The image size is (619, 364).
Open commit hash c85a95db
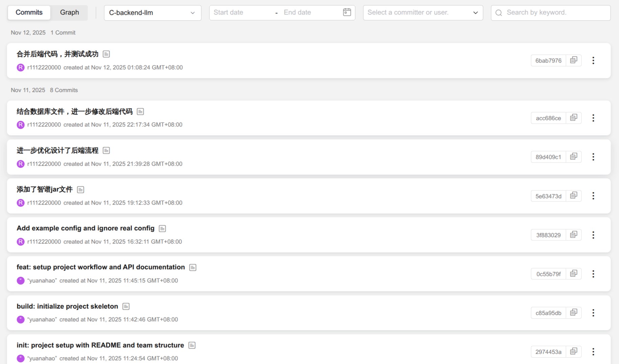pyautogui.click(x=548, y=313)
